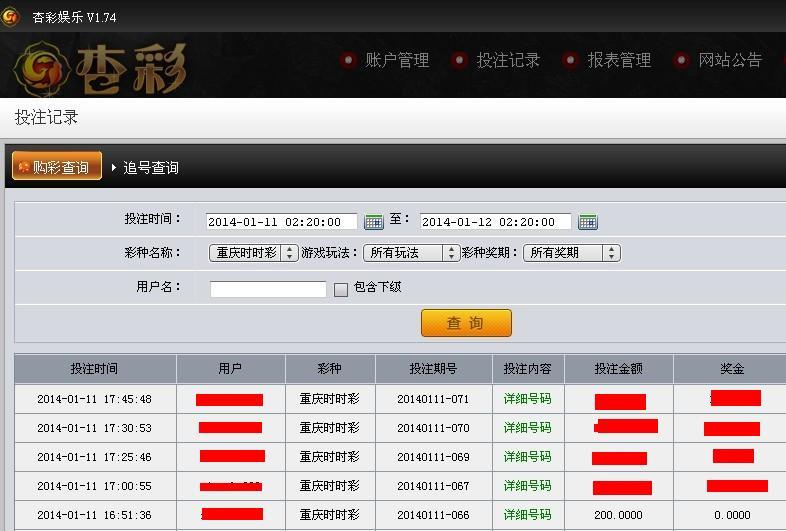The height and width of the screenshot is (531, 786).
Task: Open 详细号码 link for period 20140111-067
Action: 527,486
